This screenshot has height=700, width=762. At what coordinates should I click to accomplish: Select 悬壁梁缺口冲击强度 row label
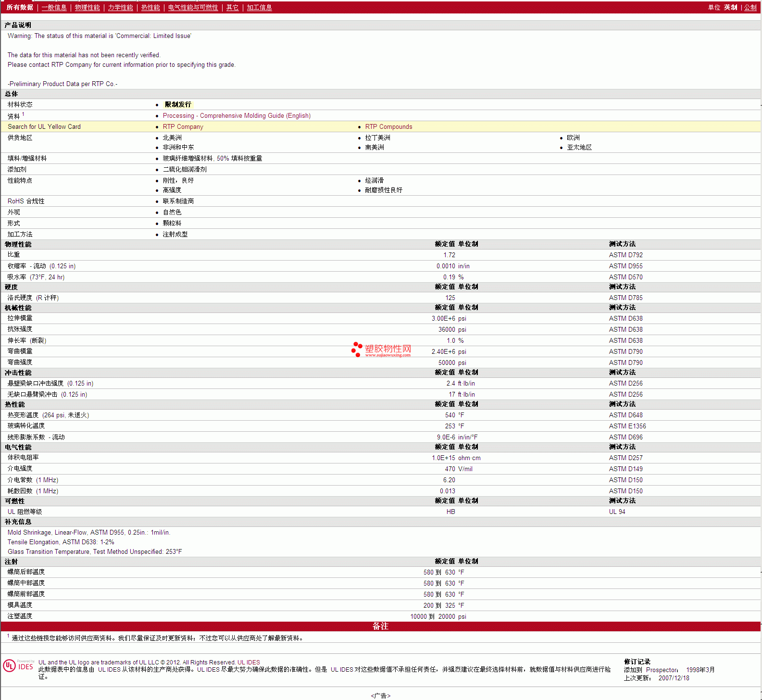50,383
